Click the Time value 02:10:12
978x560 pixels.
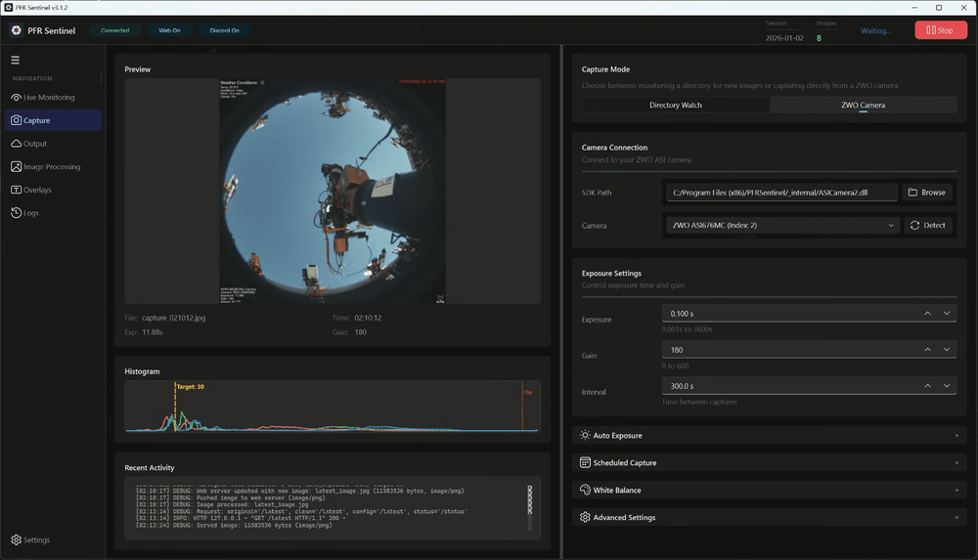click(x=368, y=318)
